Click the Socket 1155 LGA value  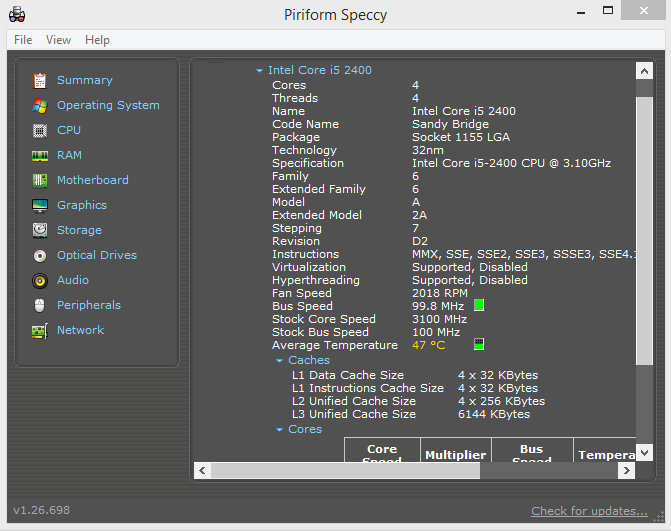coord(461,137)
